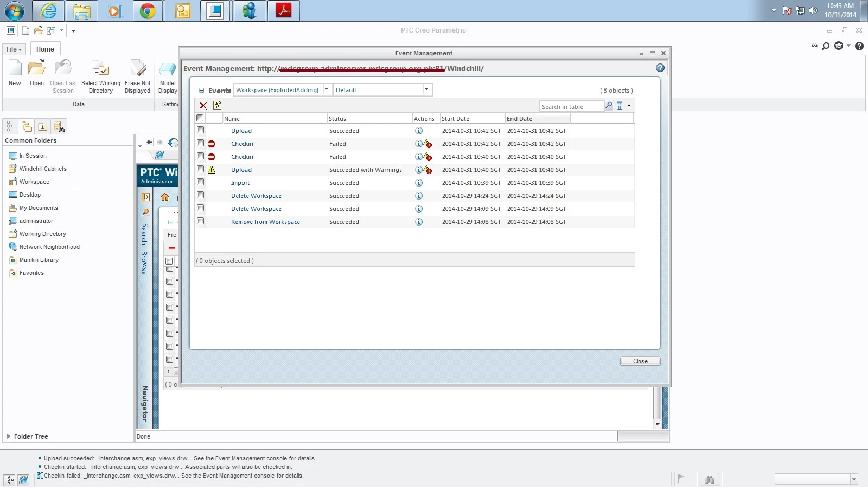This screenshot has width=868, height=488.
Task: Open the folder search navigator tab
Action: tap(59, 126)
